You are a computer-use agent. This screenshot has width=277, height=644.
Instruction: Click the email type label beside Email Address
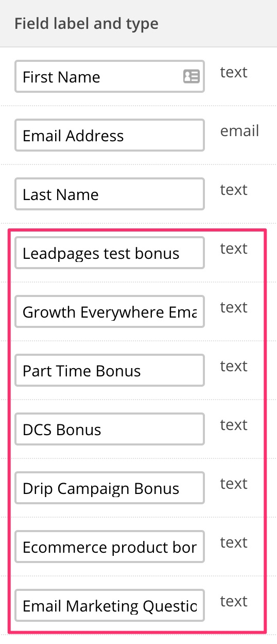point(239,131)
